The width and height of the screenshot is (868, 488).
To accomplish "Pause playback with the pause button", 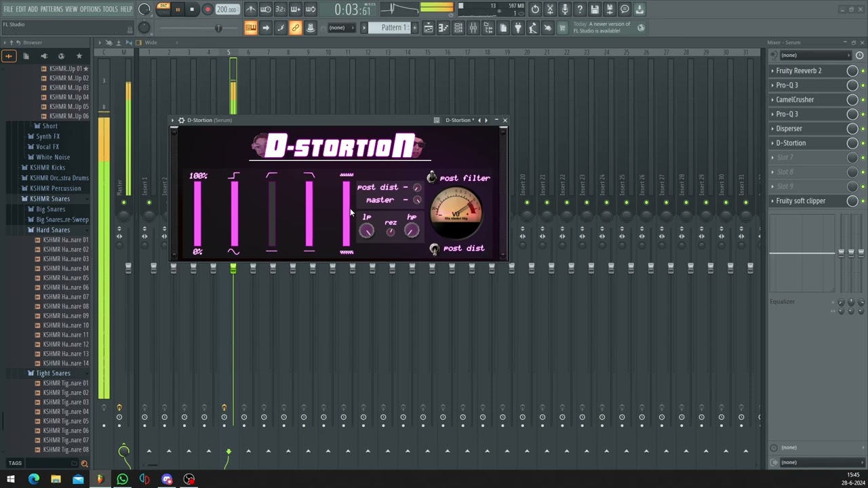I will coord(178,9).
